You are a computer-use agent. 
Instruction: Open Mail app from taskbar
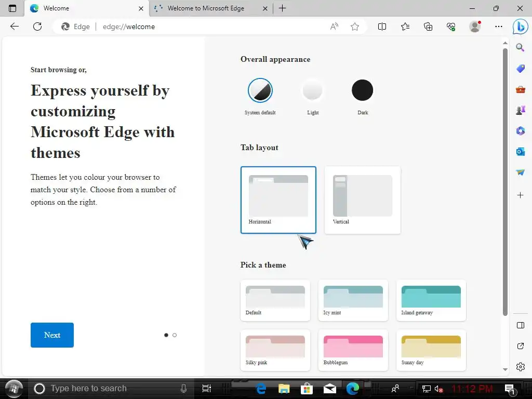tap(330, 389)
